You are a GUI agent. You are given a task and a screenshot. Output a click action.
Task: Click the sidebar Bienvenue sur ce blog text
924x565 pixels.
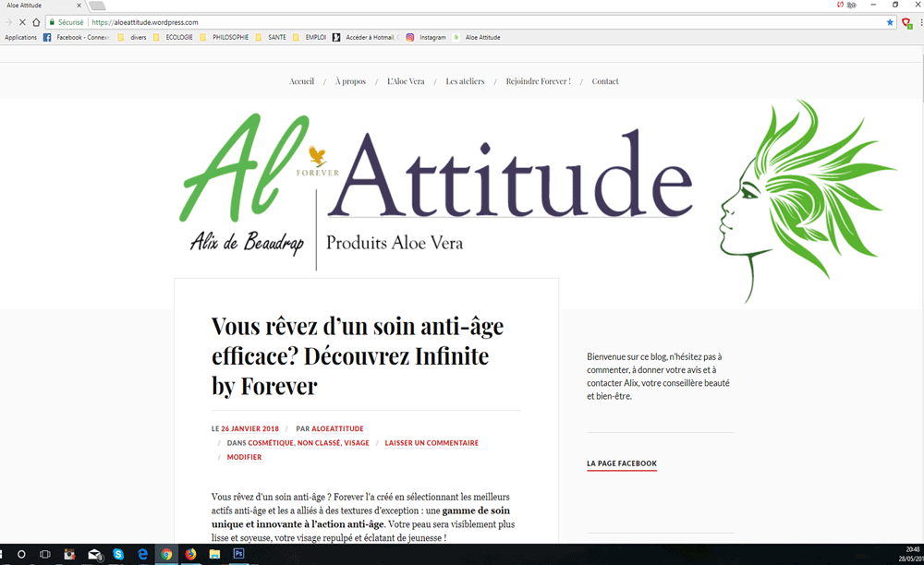click(658, 376)
